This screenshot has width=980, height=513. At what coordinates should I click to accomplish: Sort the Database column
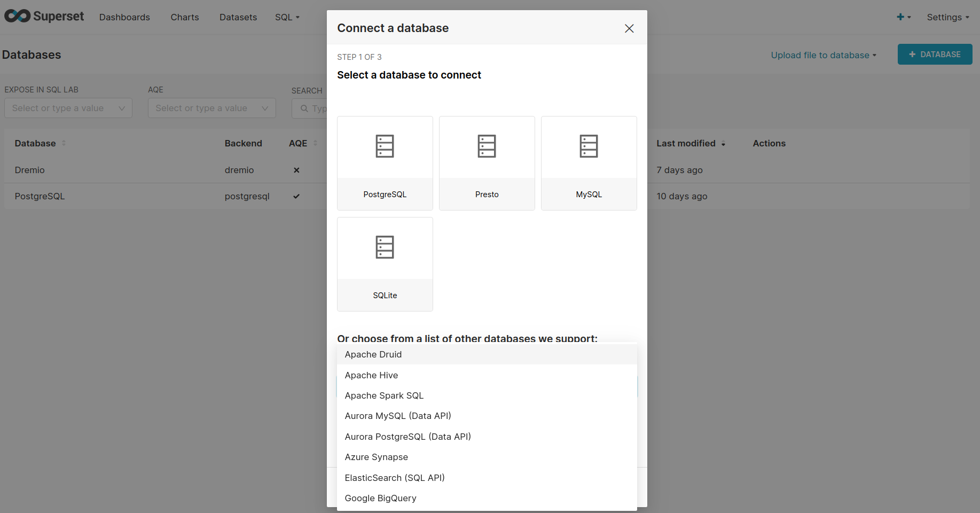point(64,143)
